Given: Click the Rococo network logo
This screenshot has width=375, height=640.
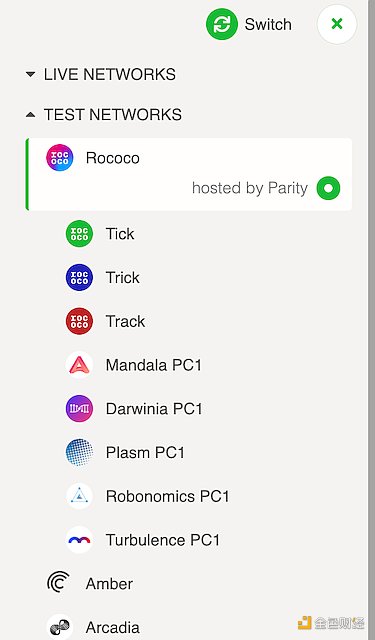Looking at the screenshot, I should click(60, 158).
